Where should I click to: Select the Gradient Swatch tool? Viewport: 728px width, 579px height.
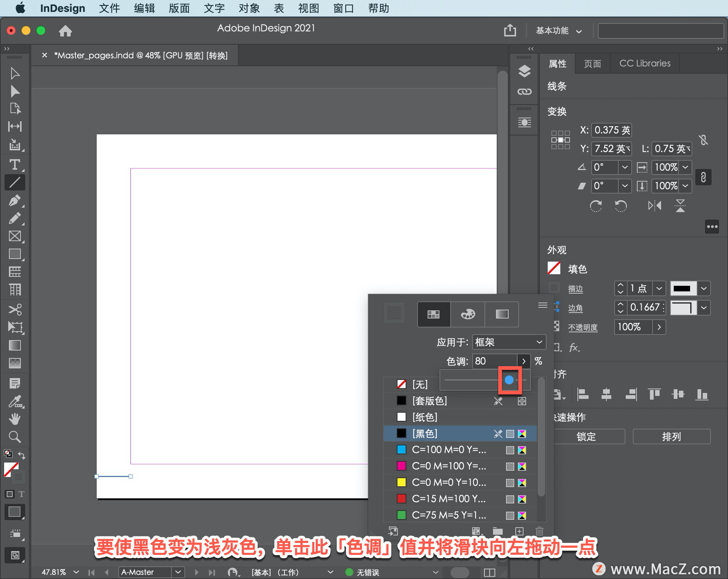click(x=15, y=345)
